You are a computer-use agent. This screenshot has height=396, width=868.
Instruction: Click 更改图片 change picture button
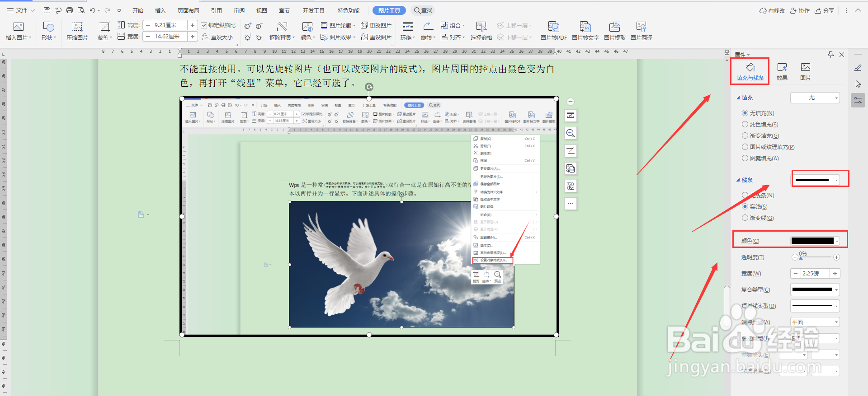click(x=376, y=26)
